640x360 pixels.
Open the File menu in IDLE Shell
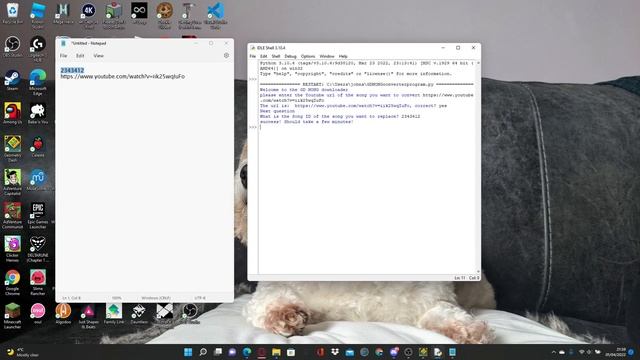tap(253, 56)
